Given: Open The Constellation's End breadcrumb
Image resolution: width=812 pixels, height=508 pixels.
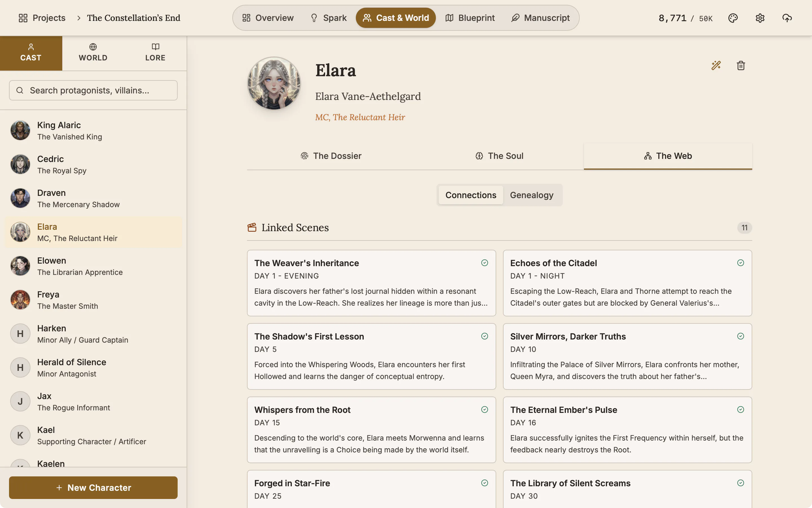Looking at the screenshot, I should tap(134, 18).
